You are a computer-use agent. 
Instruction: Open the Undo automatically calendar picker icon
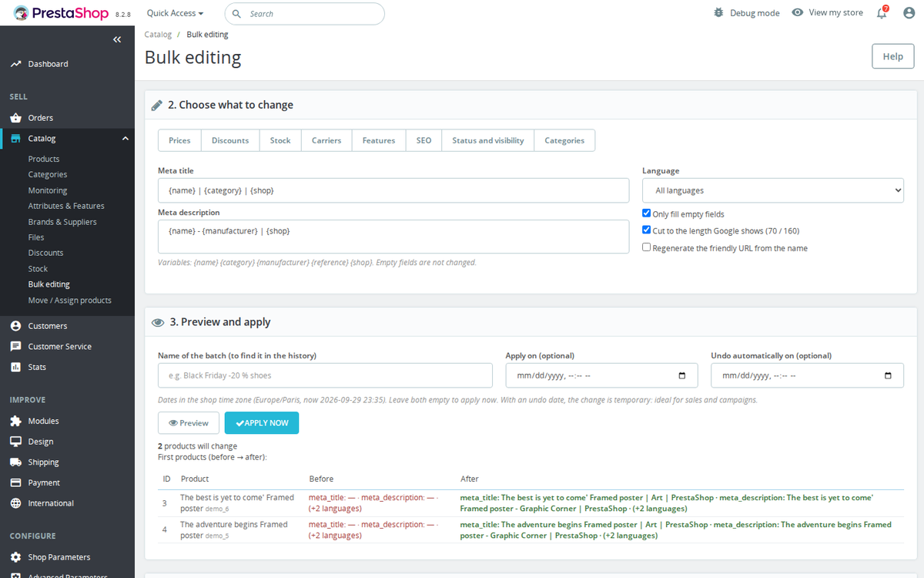click(888, 375)
